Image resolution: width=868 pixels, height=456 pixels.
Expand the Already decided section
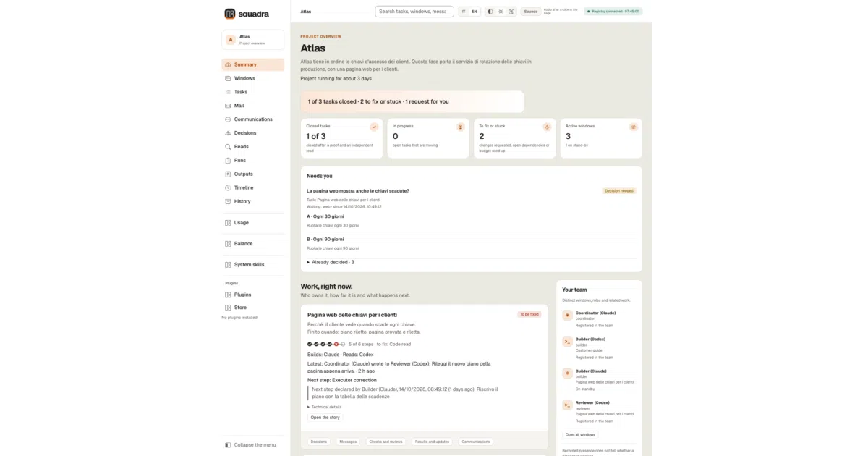(331, 262)
